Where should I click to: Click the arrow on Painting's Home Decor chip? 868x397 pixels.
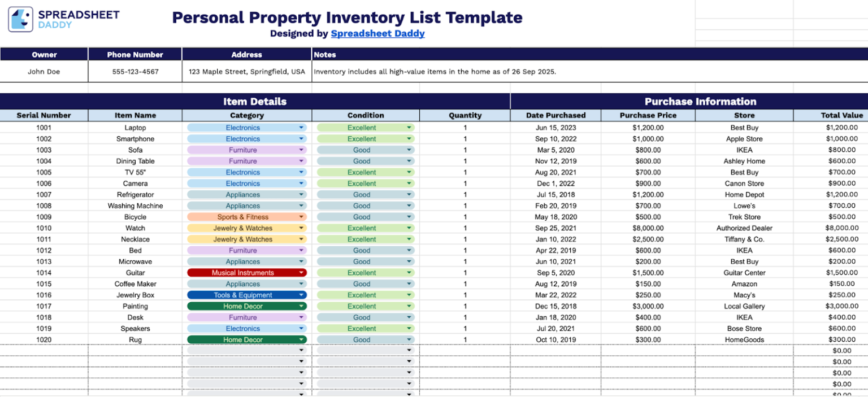(x=301, y=306)
